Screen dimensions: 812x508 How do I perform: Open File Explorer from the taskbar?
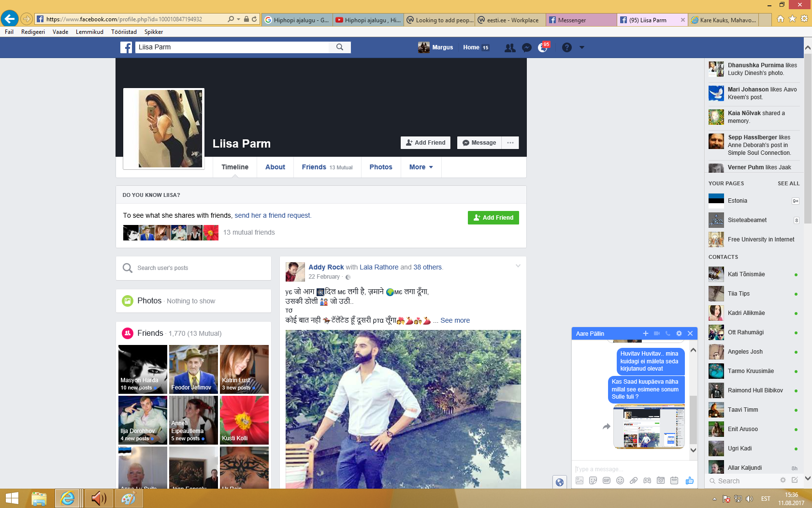tap(39, 498)
